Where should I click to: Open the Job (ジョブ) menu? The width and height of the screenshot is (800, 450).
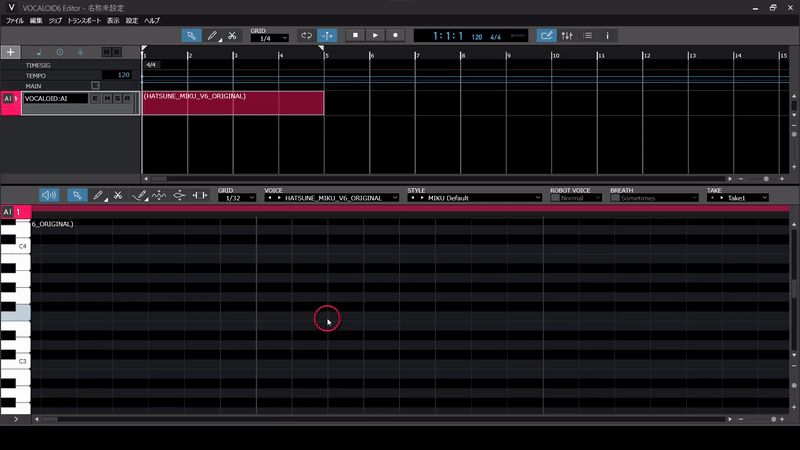coord(55,20)
